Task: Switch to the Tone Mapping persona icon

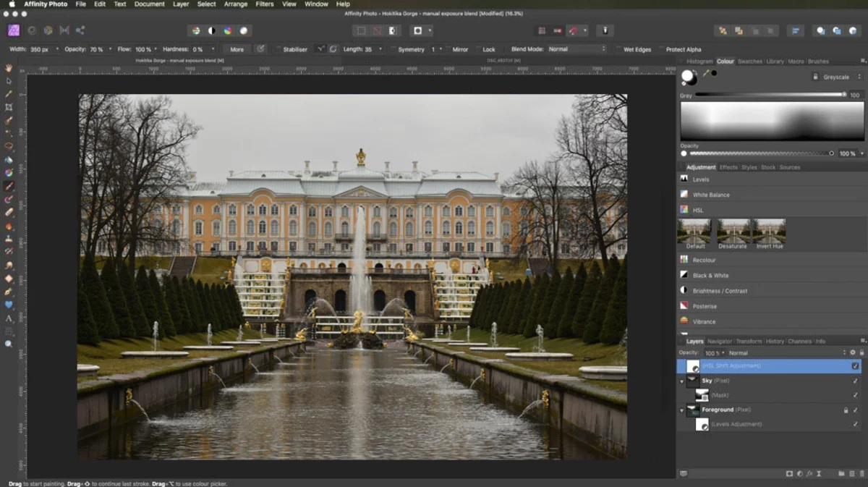Action: pyautogui.click(x=64, y=30)
